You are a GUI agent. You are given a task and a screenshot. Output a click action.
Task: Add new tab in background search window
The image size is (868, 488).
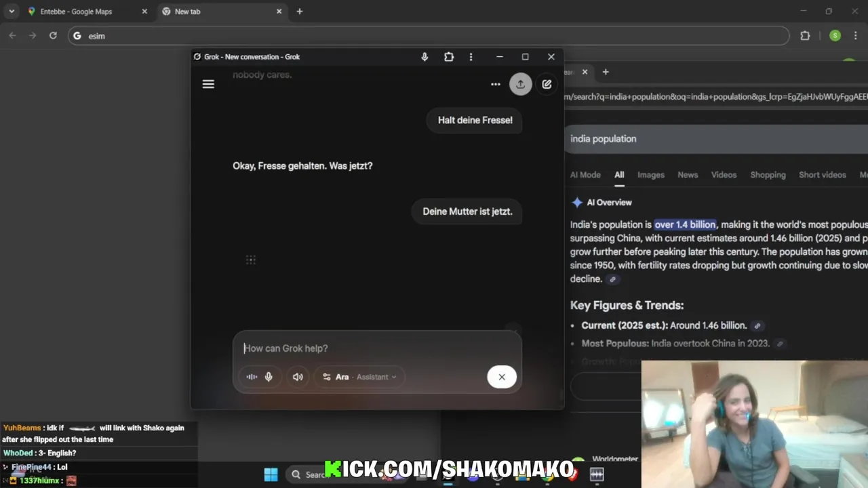coord(606,72)
